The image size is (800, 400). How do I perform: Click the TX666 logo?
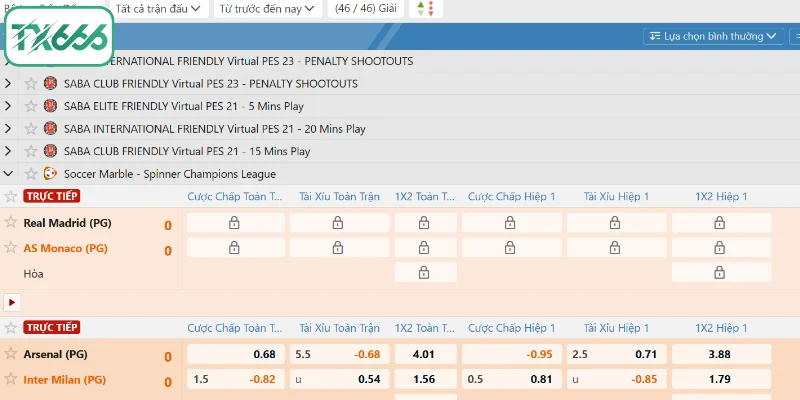[59, 36]
